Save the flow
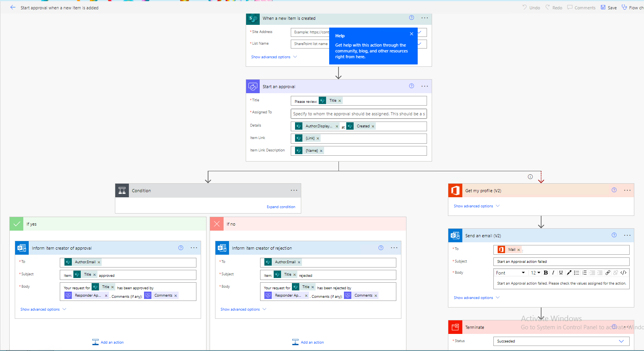Image resolution: width=644 pixels, height=351 pixels. [x=609, y=8]
